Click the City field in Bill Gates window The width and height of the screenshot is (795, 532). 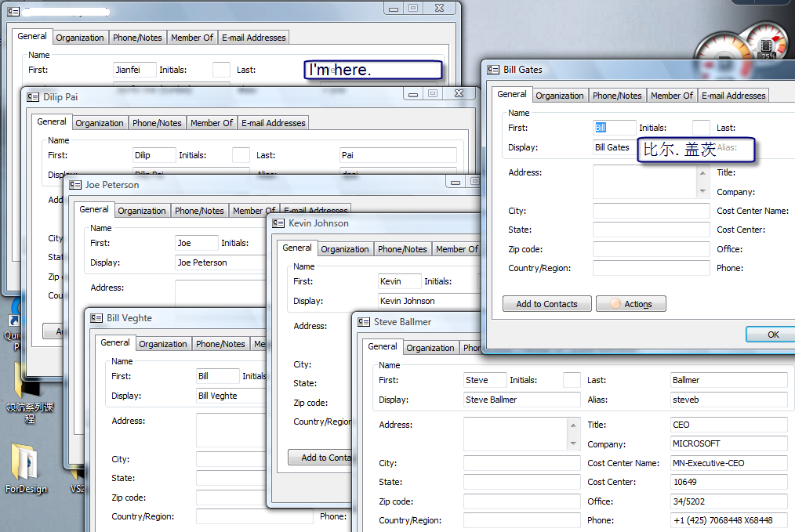[x=651, y=211]
